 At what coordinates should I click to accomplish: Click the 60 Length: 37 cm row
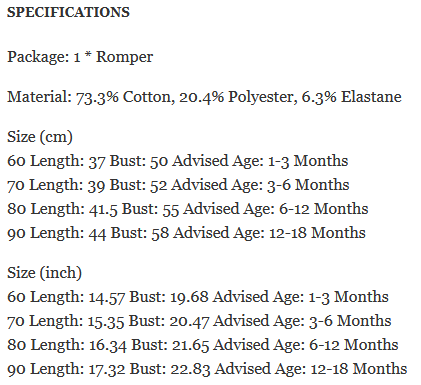(178, 161)
